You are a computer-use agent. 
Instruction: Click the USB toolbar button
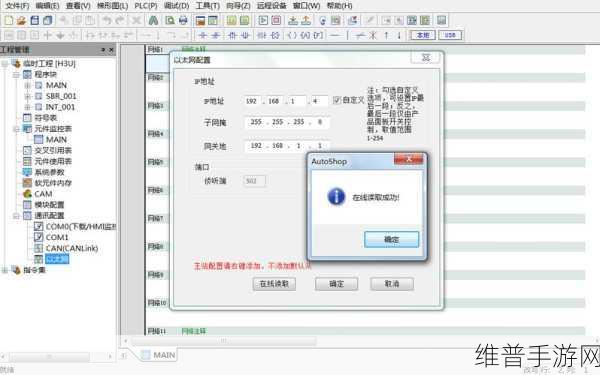(450, 35)
